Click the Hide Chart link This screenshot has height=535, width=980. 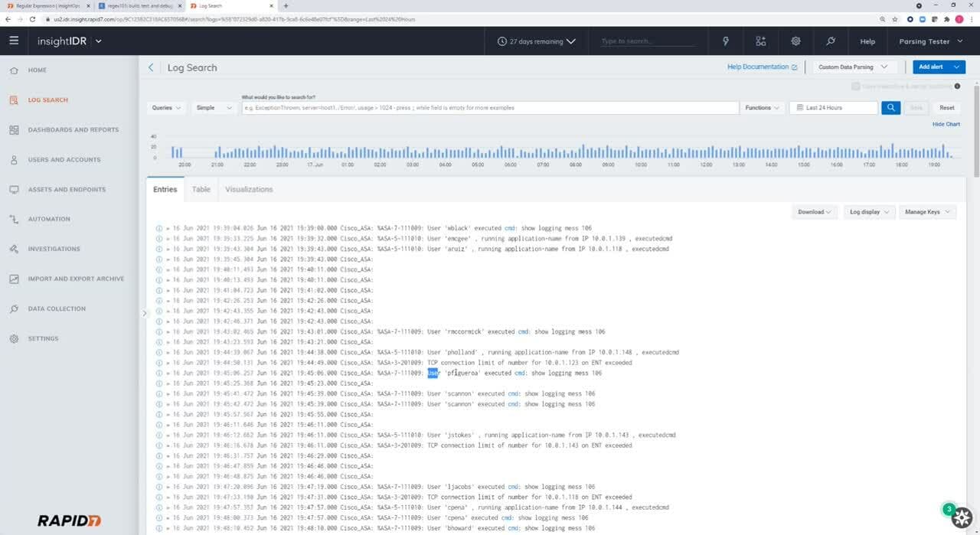pyautogui.click(x=946, y=124)
